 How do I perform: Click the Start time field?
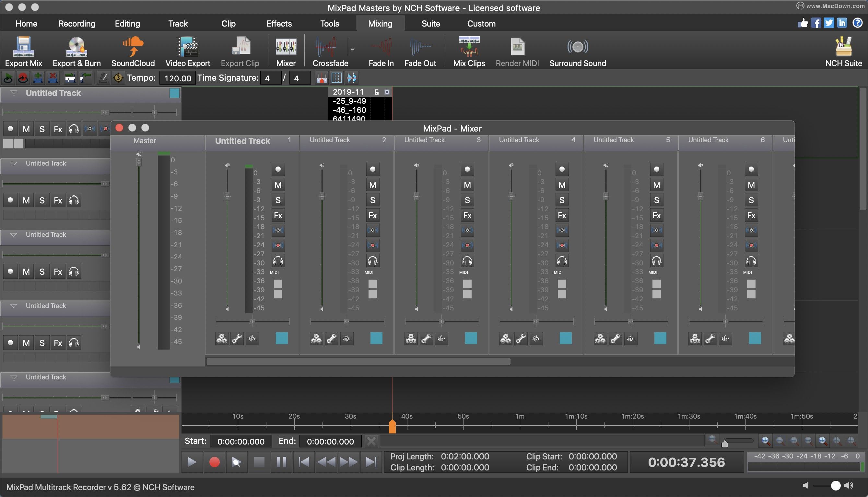click(241, 441)
